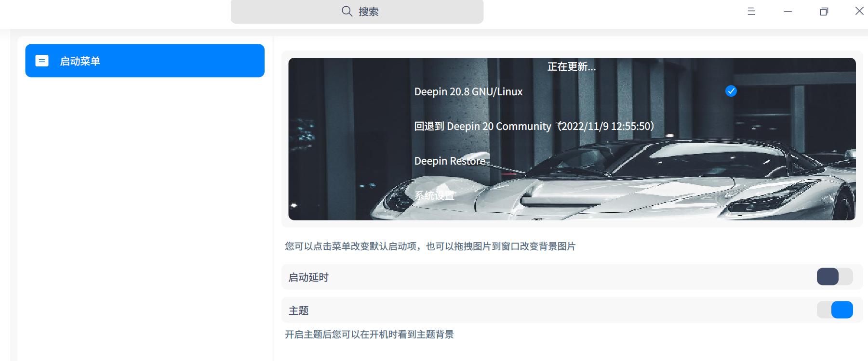The height and width of the screenshot is (361, 868).
Task: Click the 开启主题后 description text
Action: [x=369, y=335]
